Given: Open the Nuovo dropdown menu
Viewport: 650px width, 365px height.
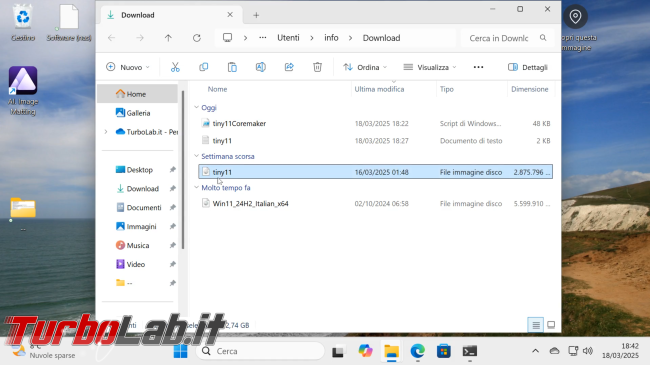Looking at the screenshot, I should [128, 67].
